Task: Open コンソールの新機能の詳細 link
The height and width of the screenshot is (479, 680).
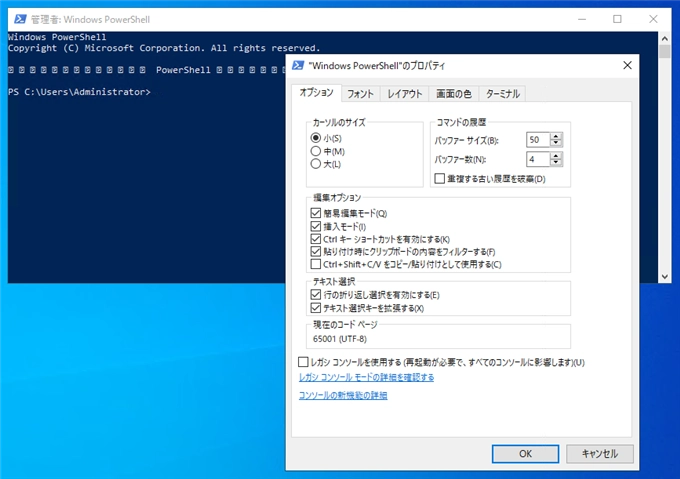Action: pos(343,395)
